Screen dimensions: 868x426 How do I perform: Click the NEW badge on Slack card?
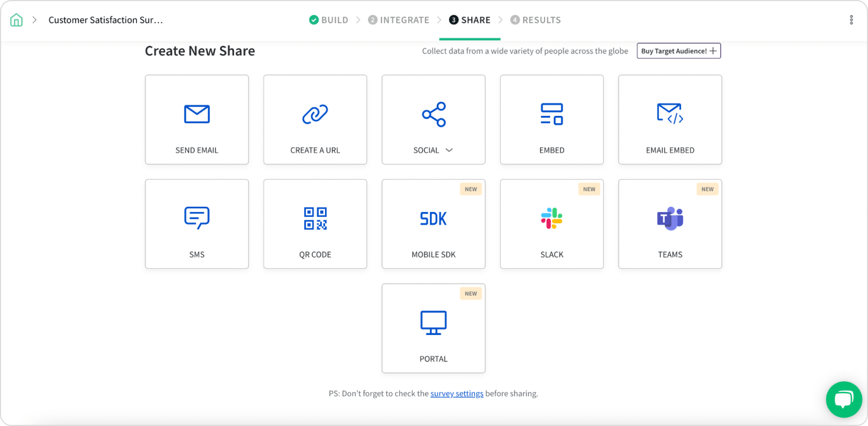(589, 189)
